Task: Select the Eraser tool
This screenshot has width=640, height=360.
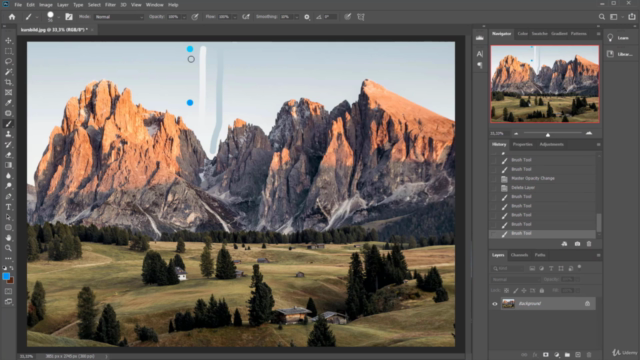Action: click(x=8, y=155)
